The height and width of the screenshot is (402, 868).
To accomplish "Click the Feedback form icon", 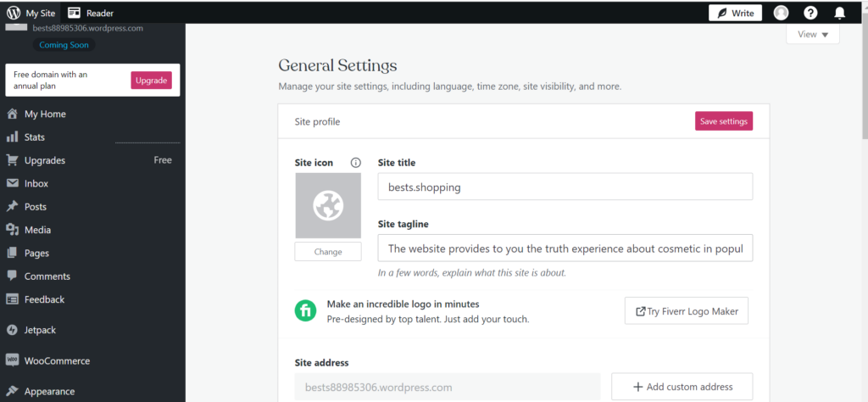I will point(12,299).
